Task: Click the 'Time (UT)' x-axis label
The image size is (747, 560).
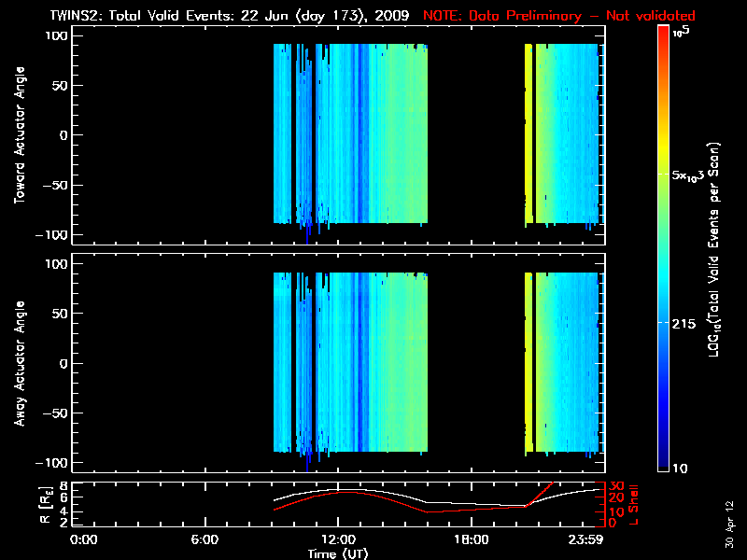Action: tap(340, 553)
